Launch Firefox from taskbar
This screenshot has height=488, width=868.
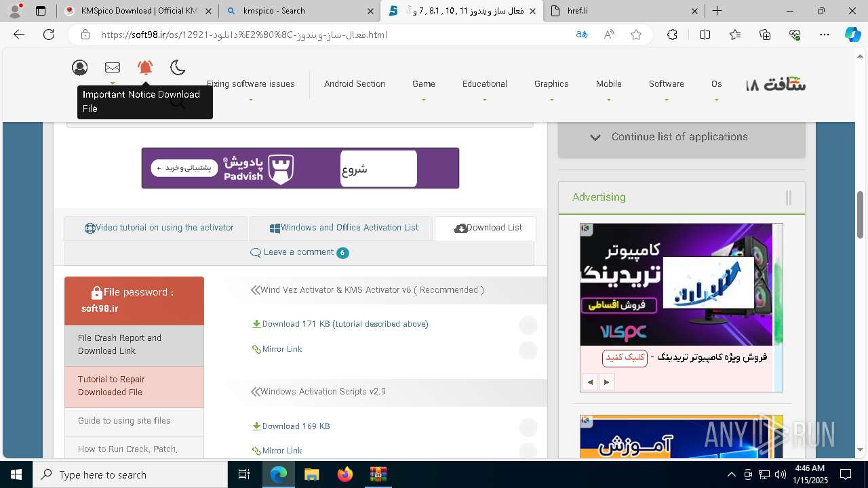click(x=344, y=474)
